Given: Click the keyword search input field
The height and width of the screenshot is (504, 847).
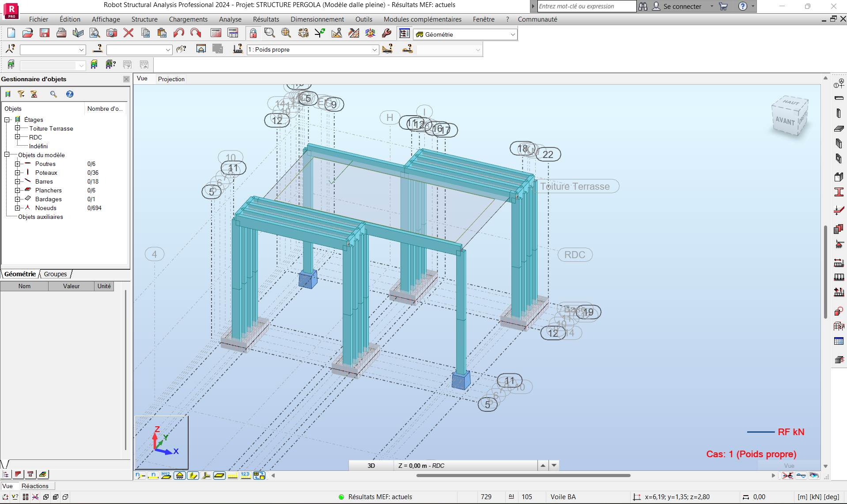Looking at the screenshot, I should point(586,6).
